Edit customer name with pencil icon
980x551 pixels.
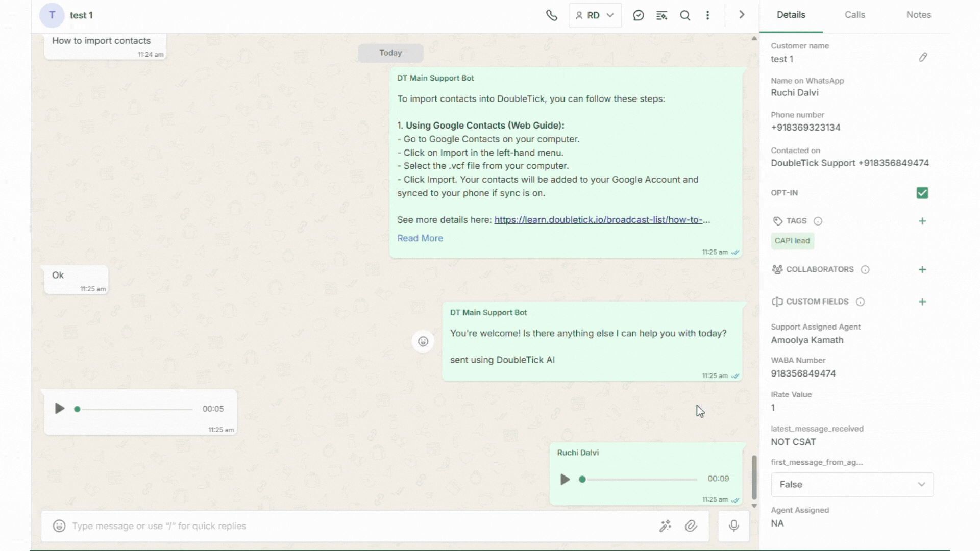point(923,57)
